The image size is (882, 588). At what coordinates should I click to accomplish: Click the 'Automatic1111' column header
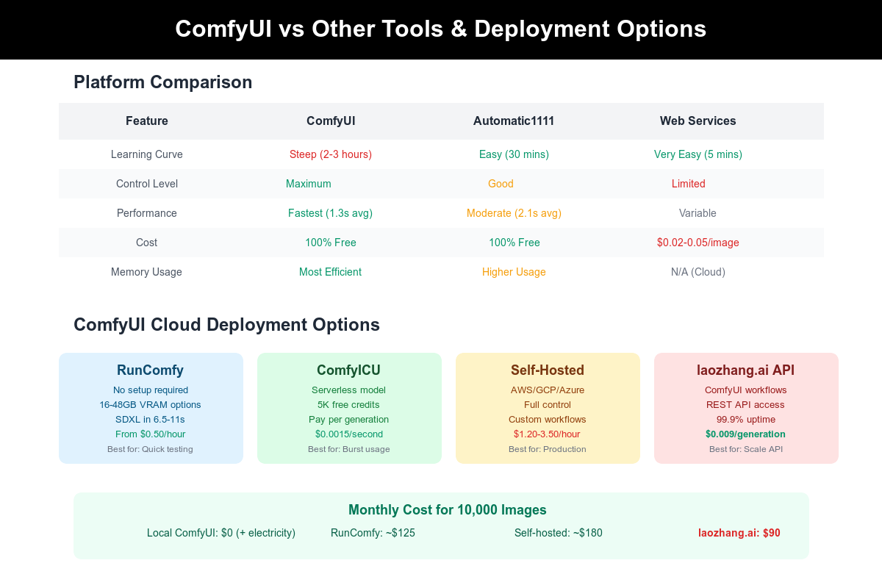(x=514, y=121)
